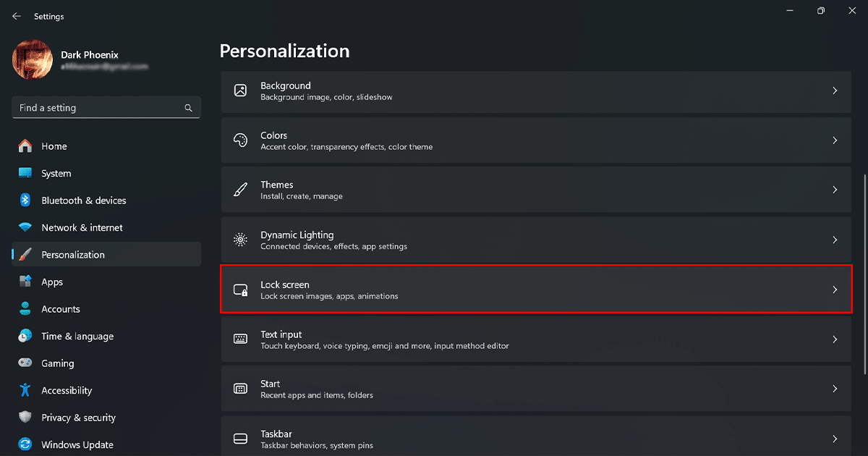Click the Themes paintbrush icon
The width and height of the screenshot is (868, 456).
click(x=240, y=190)
